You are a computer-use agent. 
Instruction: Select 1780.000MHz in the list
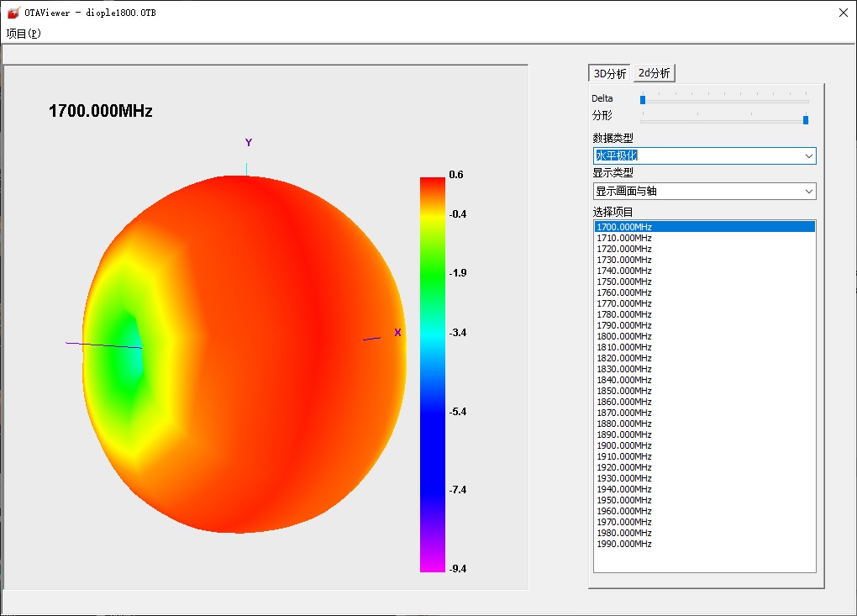[x=705, y=314]
